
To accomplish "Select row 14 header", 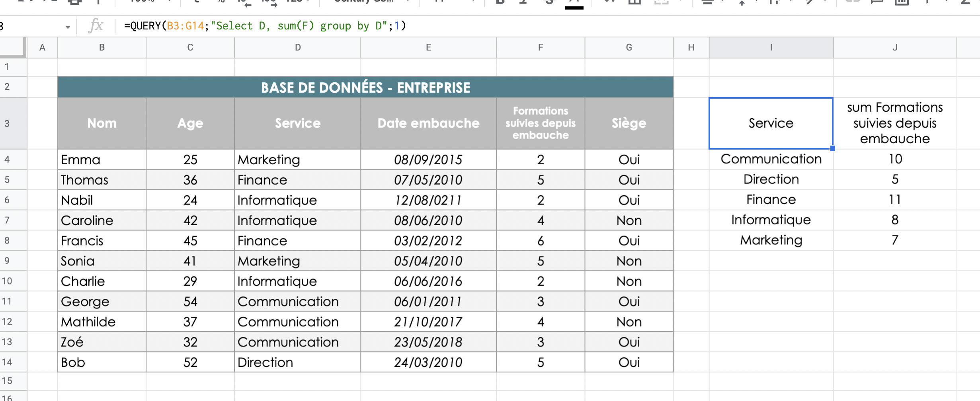I will (13, 362).
